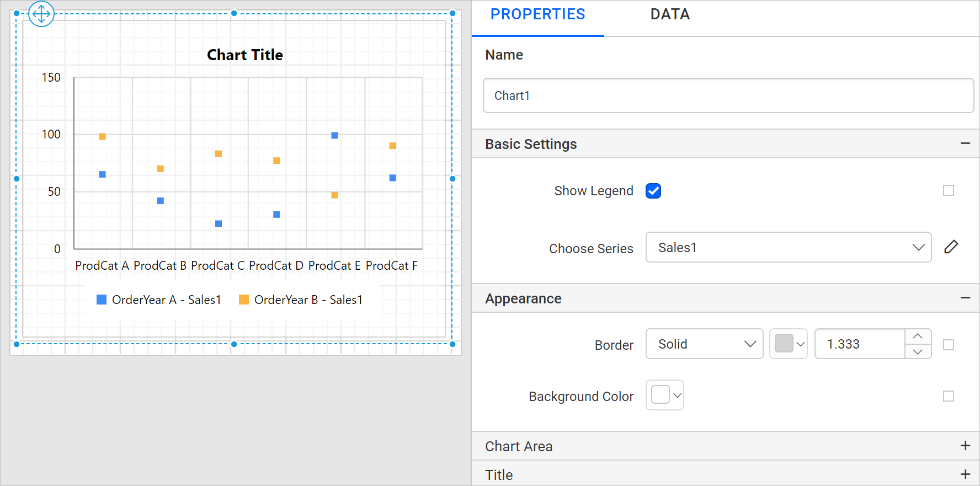Click the 100 value on the Y axis
Viewport: 980px width, 486px height.
51,134
